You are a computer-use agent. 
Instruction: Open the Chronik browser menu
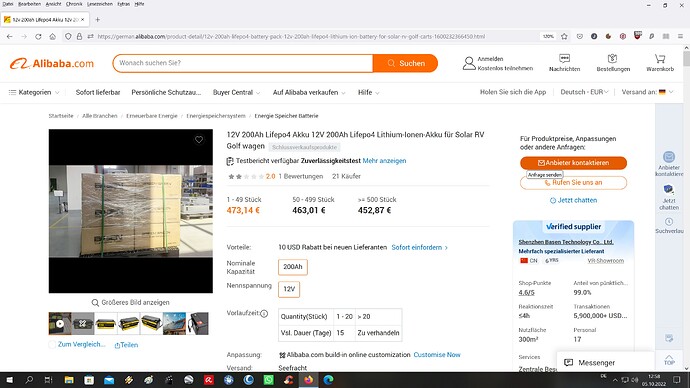click(x=74, y=4)
